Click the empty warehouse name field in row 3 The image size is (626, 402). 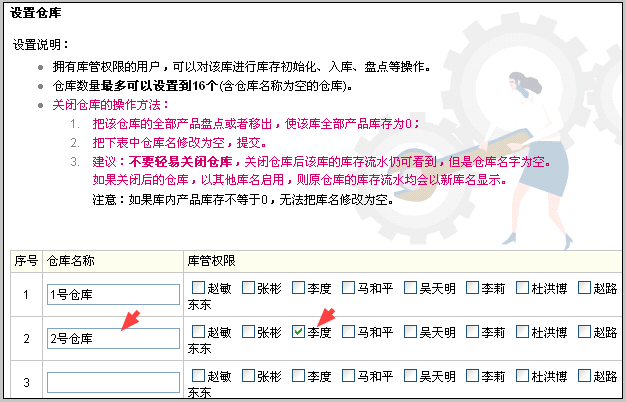point(112,382)
